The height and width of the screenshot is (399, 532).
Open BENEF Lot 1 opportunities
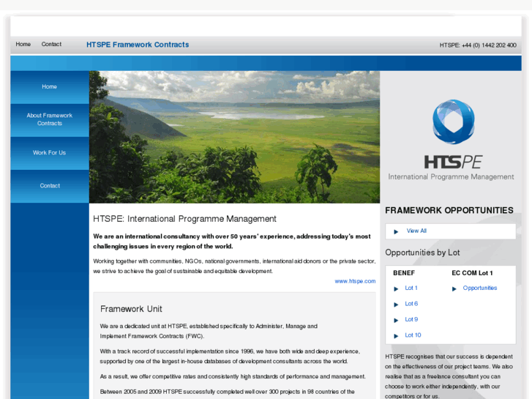[411, 288]
